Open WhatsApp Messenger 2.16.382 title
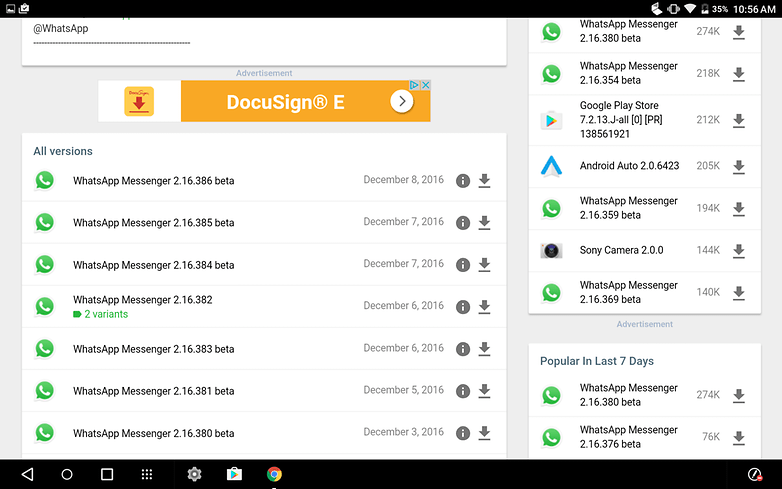Image resolution: width=782 pixels, height=489 pixels. pyautogui.click(x=143, y=300)
